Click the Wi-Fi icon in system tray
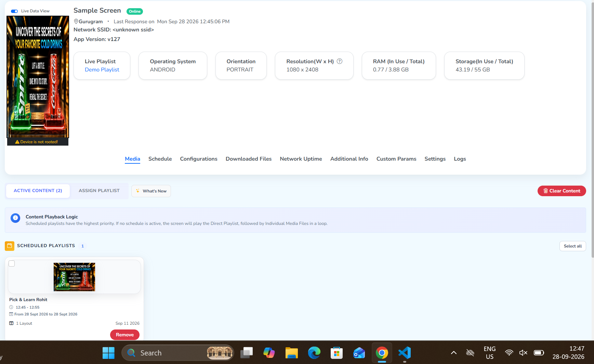594x364 pixels. click(509, 353)
